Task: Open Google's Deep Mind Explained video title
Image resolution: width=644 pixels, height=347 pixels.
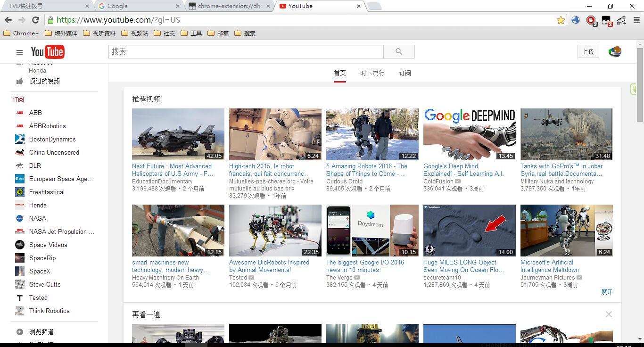Action: (x=463, y=170)
